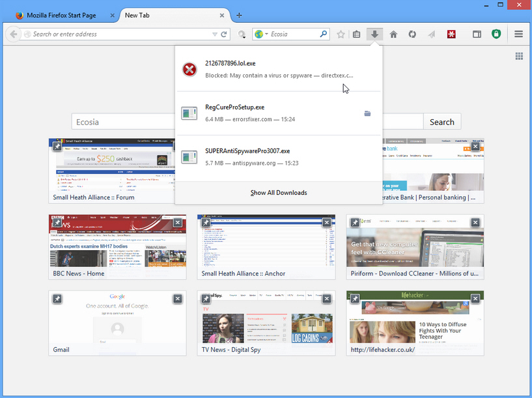Screen dimensions: 532x398
Task: Close the New Tab tab
Action: click(222, 15)
